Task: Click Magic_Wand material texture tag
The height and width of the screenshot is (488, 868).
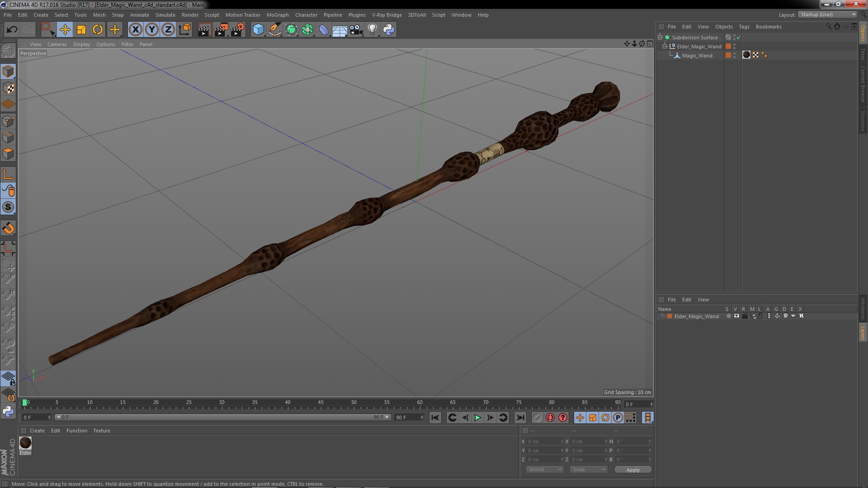Action: pos(746,55)
